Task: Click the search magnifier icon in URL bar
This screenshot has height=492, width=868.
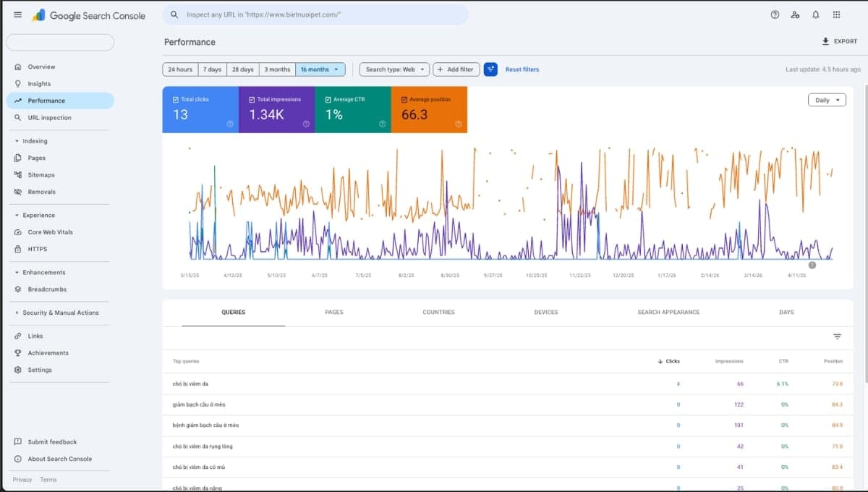Action: (x=174, y=14)
